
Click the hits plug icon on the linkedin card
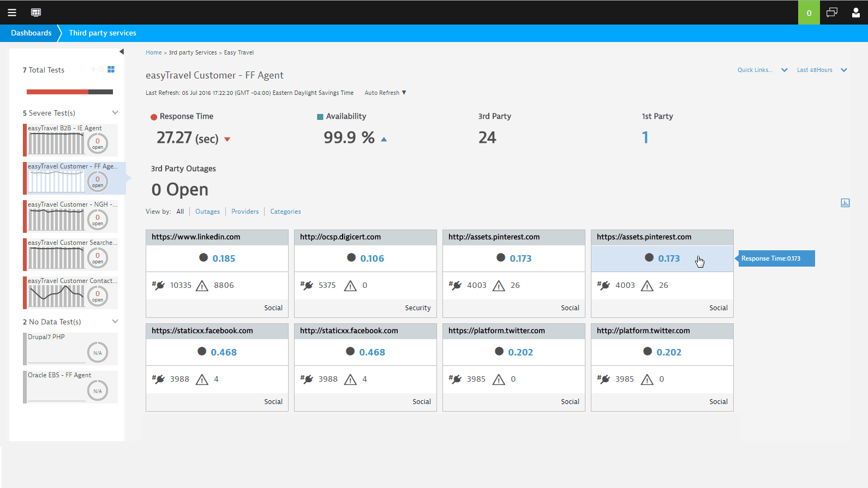click(x=158, y=285)
